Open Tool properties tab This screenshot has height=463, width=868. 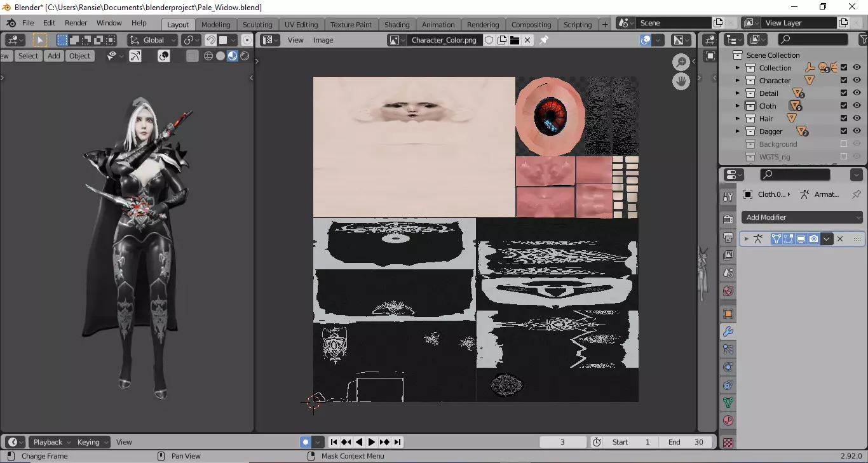pyautogui.click(x=728, y=197)
